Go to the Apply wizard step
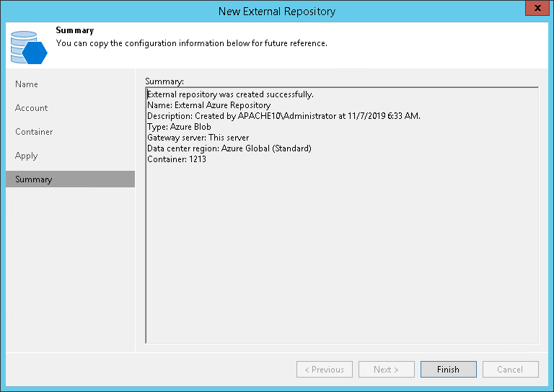The width and height of the screenshot is (554, 392). click(26, 156)
